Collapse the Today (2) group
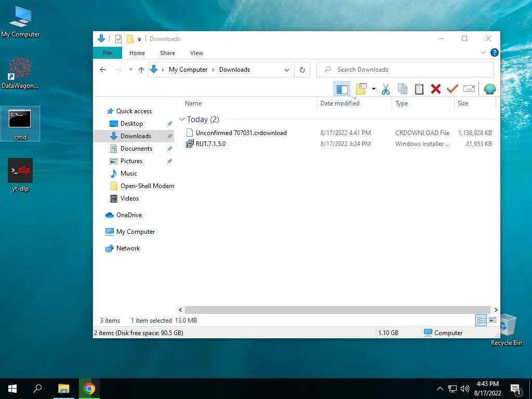The width and height of the screenshot is (532, 399). click(x=182, y=119)
